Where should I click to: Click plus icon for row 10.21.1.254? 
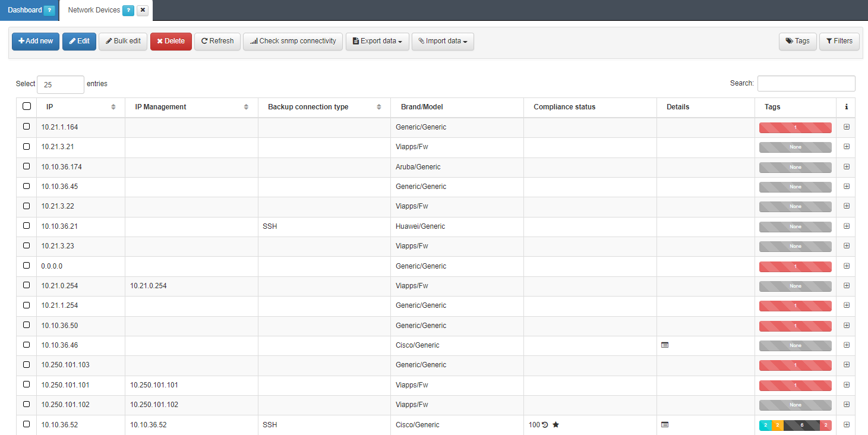point(847,305)
